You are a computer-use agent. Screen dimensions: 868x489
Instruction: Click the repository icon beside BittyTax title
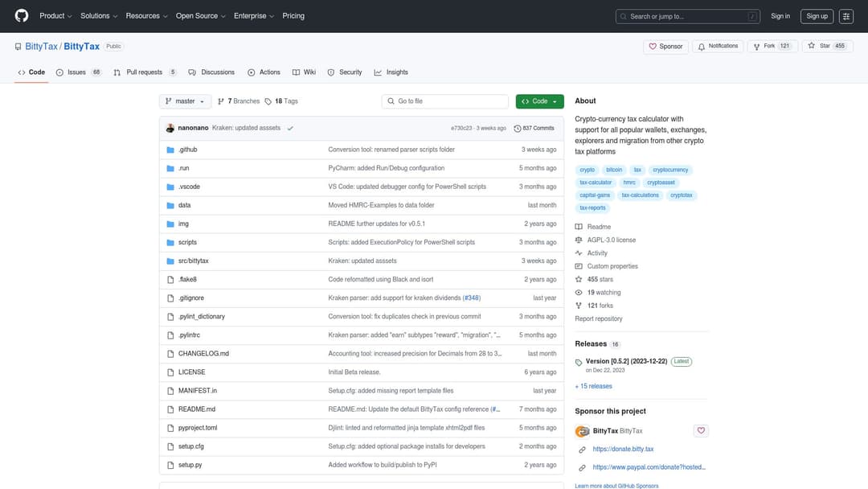click(x=18, y=47)
